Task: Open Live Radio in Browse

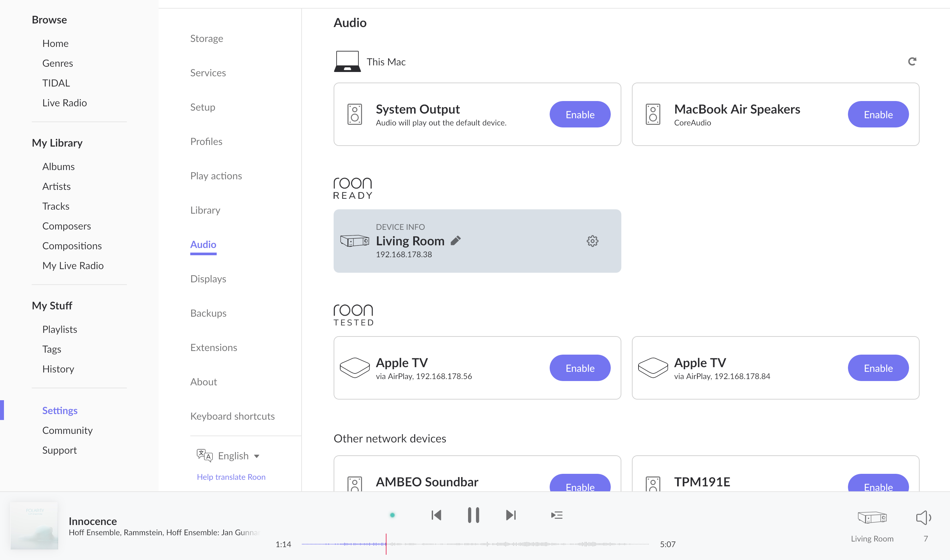Action: pyautogui.click(x=64, y=103)
